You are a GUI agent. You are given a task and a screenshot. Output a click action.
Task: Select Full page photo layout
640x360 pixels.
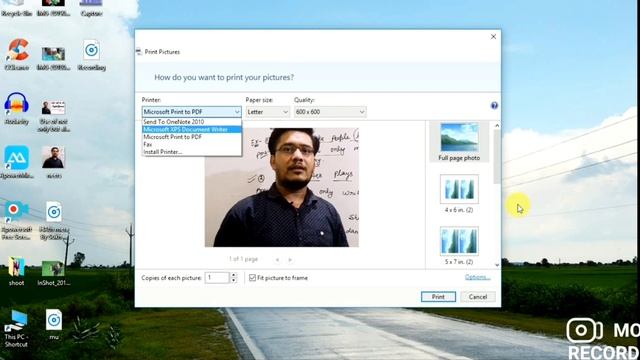[459, 142]
